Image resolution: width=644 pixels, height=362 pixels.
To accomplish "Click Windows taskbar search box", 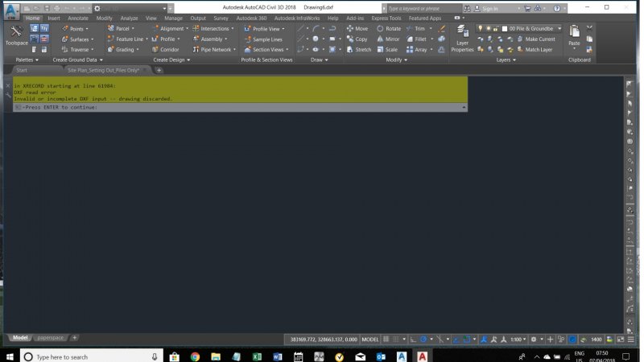I will tap(92, 356).
